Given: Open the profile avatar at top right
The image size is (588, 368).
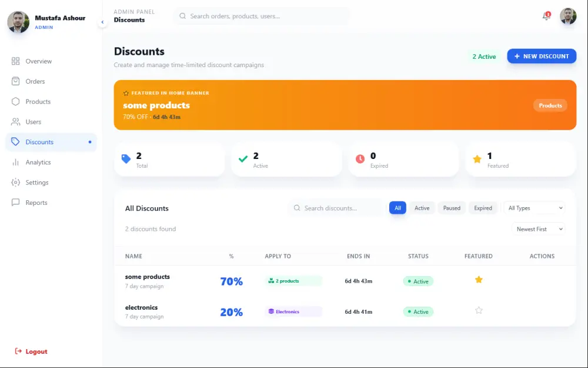Looking at the screenshot, I should point(568,16).
